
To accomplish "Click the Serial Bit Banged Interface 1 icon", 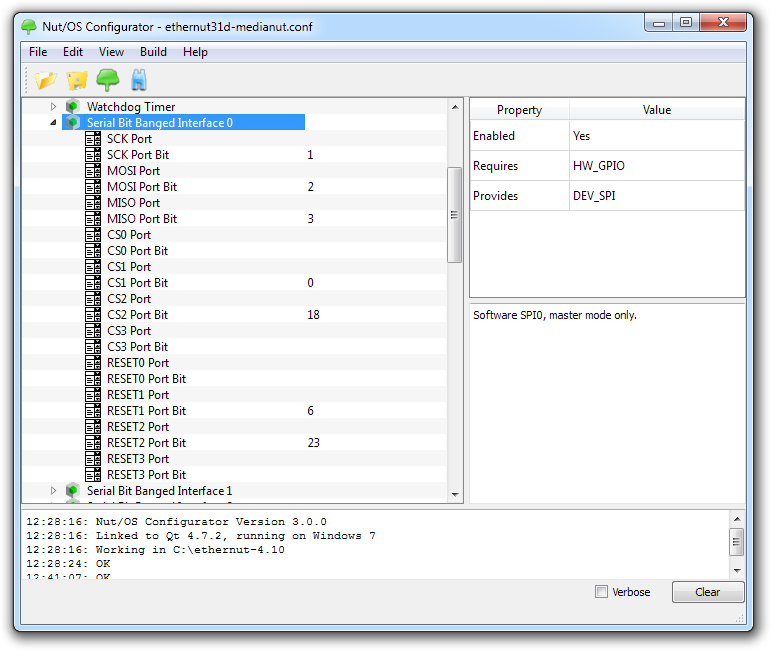I will tap(72, 490).
